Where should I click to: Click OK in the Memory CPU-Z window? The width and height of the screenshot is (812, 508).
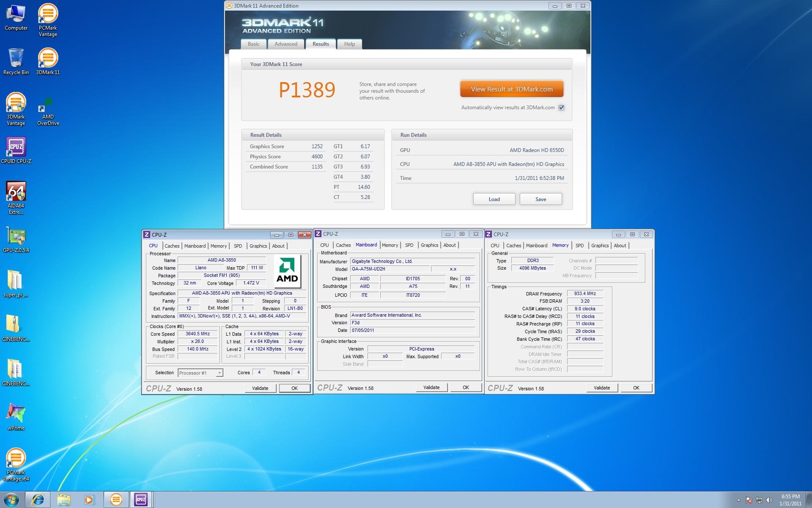point(636,388)
